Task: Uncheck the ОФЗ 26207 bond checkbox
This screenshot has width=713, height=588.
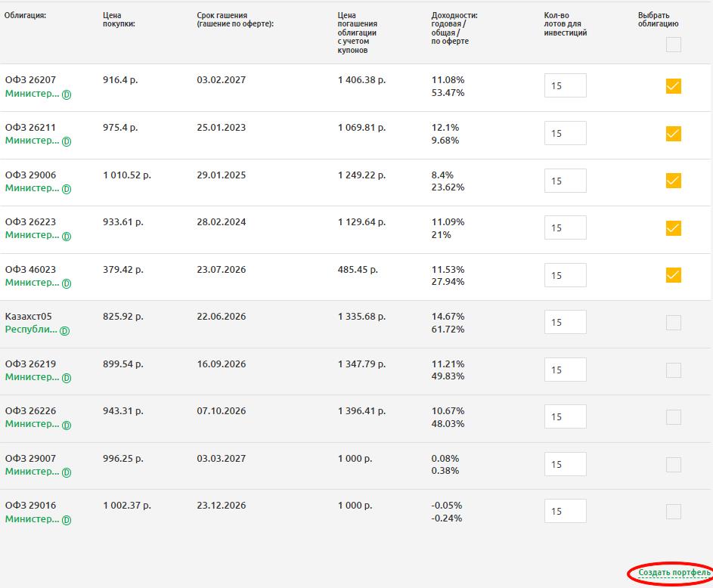Action: [x=673, y=86]
